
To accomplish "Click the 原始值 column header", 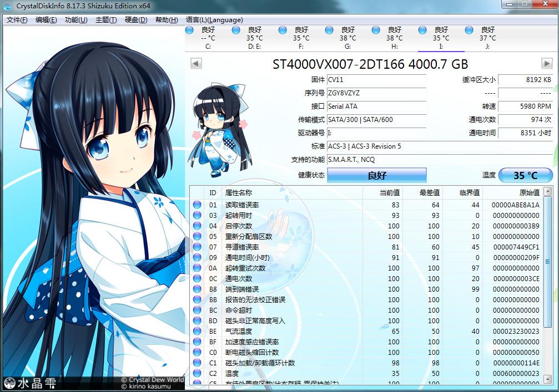I will pyautogui.click(x=512, y=192).
